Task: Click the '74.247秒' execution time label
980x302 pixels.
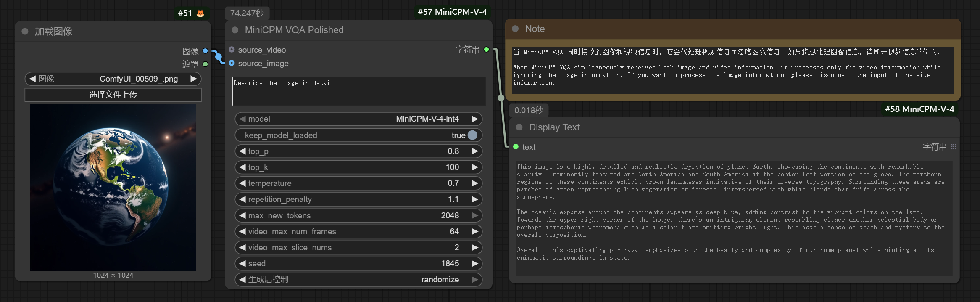Action: [x=247, y=13]
